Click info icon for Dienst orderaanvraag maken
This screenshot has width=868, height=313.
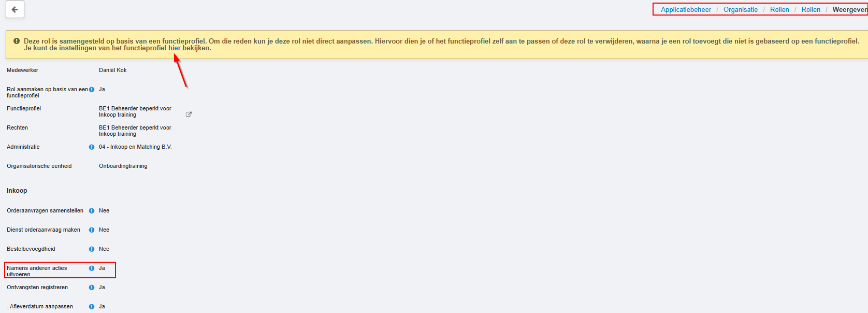[92, 230]
